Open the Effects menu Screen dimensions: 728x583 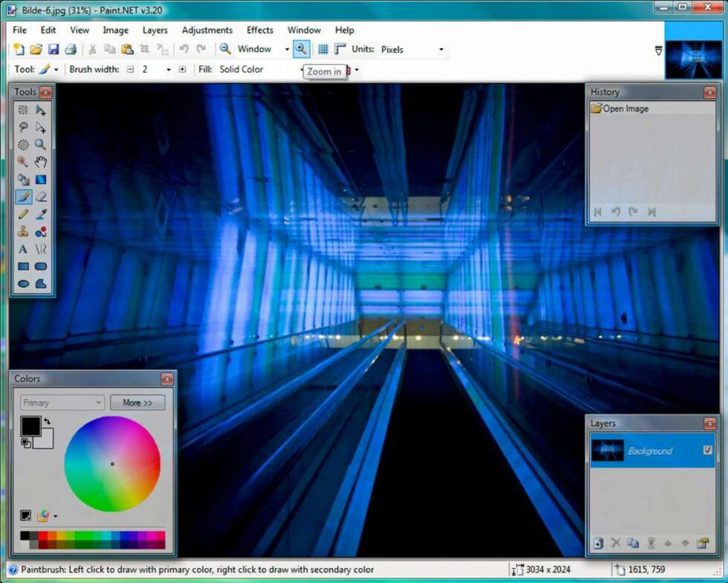coord(259,30)
